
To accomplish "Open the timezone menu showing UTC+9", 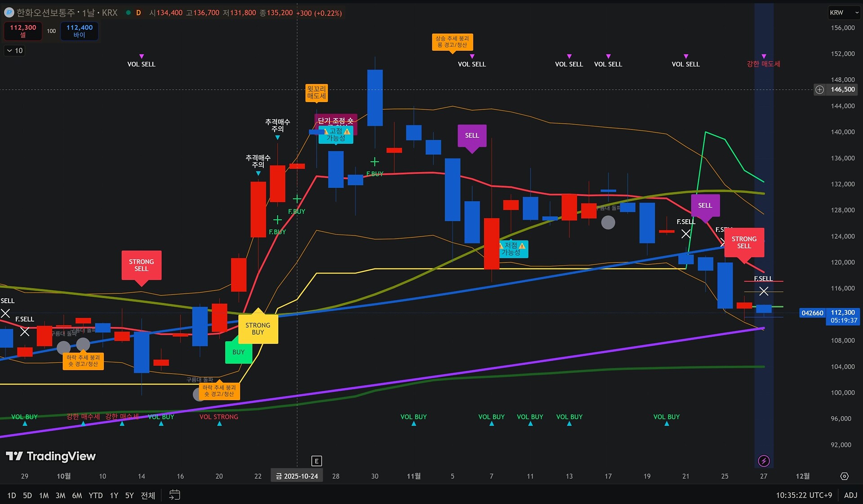I will click(804, 495).
